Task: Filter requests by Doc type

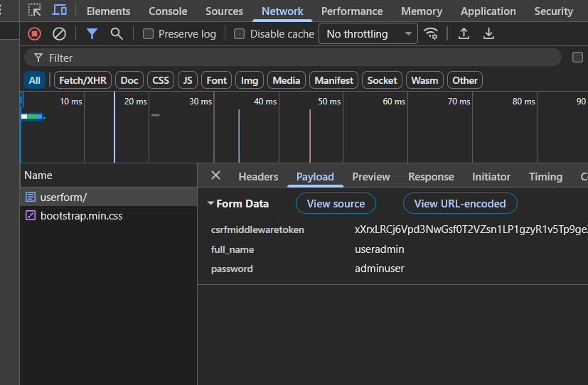Action: pos(129,80)
